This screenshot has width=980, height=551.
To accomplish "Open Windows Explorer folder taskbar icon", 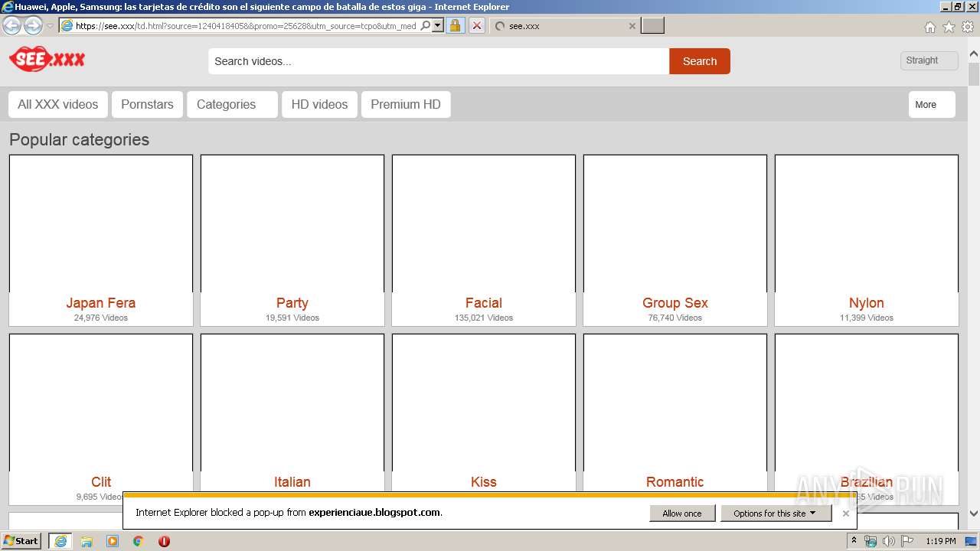I will (87, 541).
